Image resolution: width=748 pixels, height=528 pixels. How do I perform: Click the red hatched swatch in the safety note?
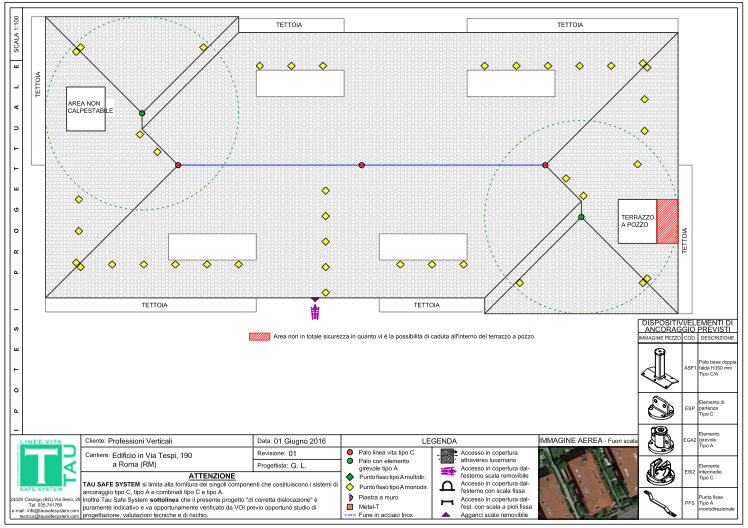[x=260, y=337]
